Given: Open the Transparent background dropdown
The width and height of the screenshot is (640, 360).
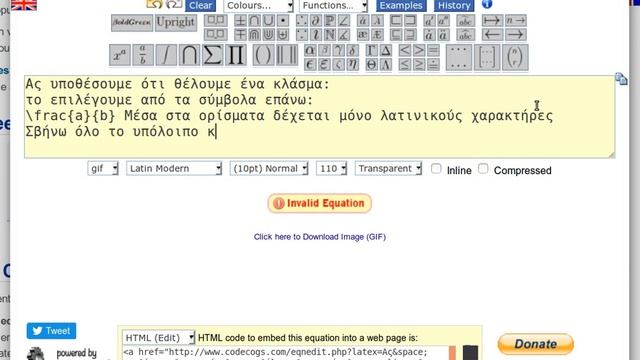Looking at the screenshot, I should pos(388,169).
